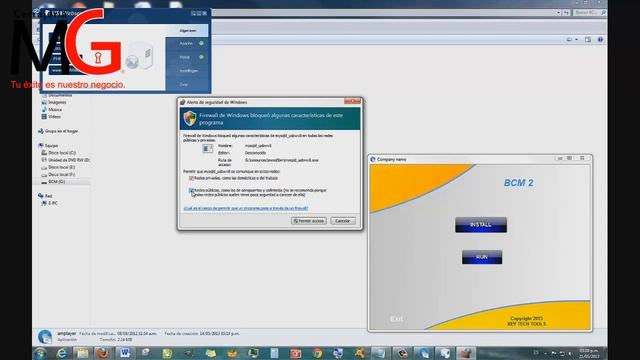Open Microsoft Word from the taskbar
Viewport: 640px width, 360px height.
pos(124,353)
